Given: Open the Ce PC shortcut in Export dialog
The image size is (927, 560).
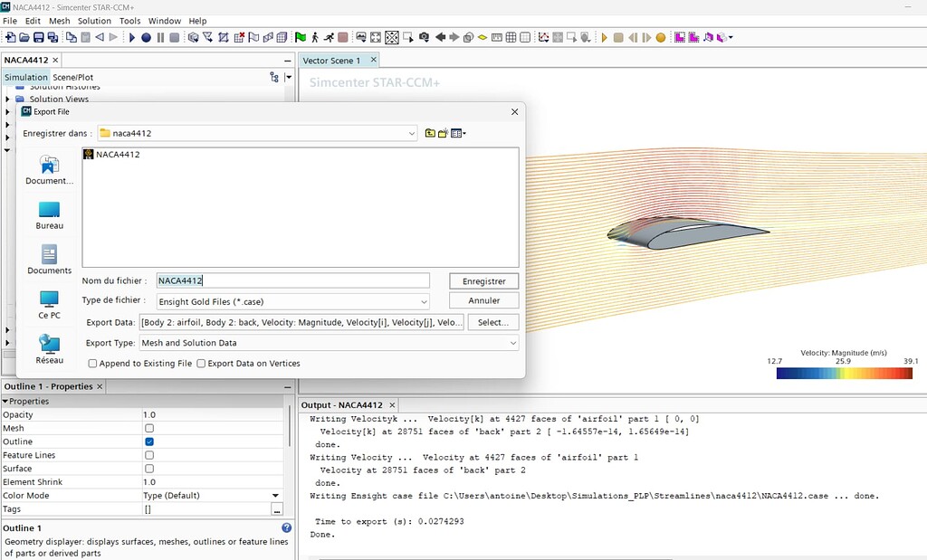Looking at the screenshot, I should [49, 305].
